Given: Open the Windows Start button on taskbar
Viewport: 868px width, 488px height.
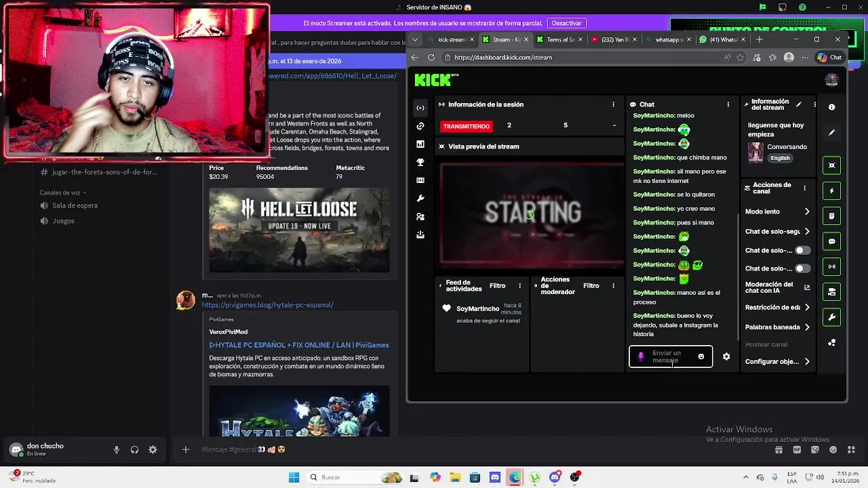Looking at the screenshot, I should (294, 477).
